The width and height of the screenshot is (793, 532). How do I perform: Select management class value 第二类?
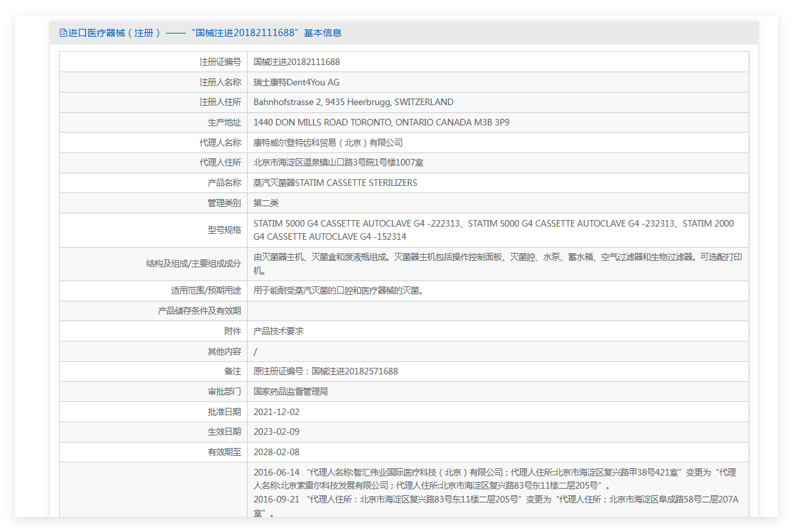click(x=266, y=203)
